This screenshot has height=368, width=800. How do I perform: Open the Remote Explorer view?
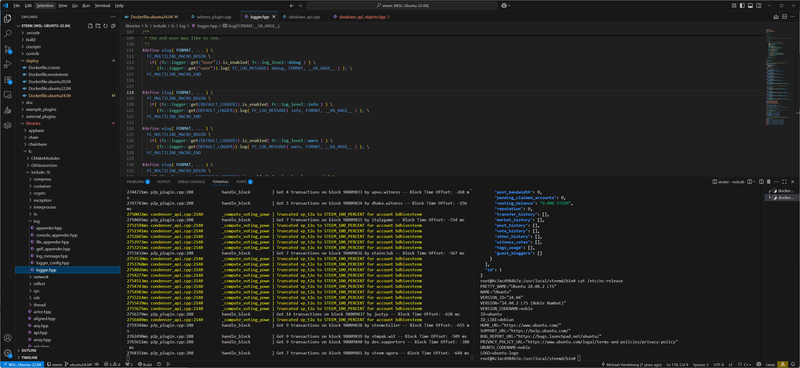(x=8, y=94)
